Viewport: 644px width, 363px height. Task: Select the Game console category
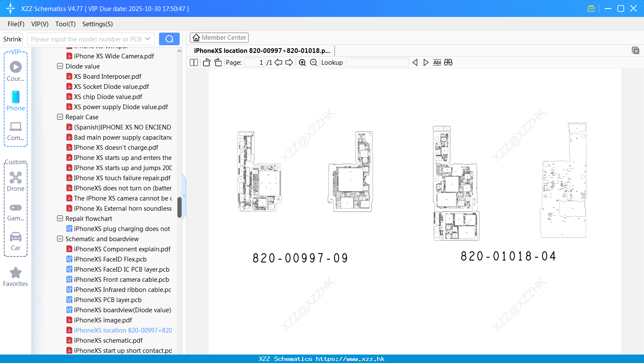click(x=16, y=212)
